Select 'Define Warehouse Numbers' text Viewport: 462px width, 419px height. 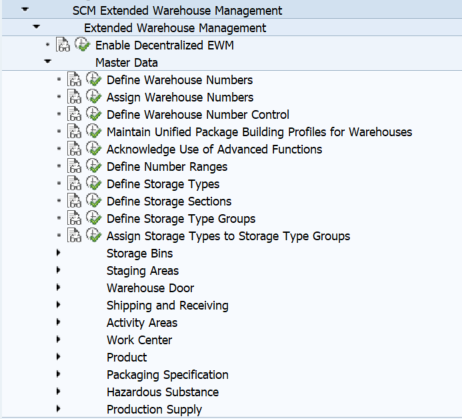pos(180,80)
